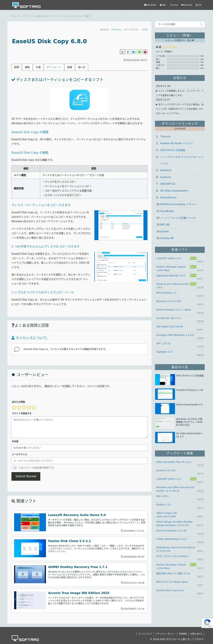Open Helium Browser 0.5.7.1 Alpha link
Viewport: 213px width, 644px height.
[173, 310]
